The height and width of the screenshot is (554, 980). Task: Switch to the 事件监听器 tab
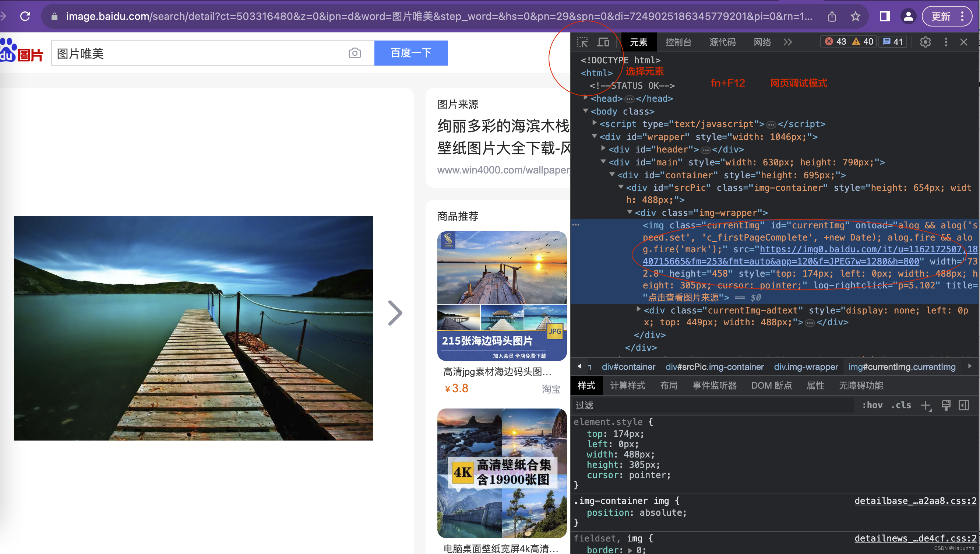tap(714, 385)
